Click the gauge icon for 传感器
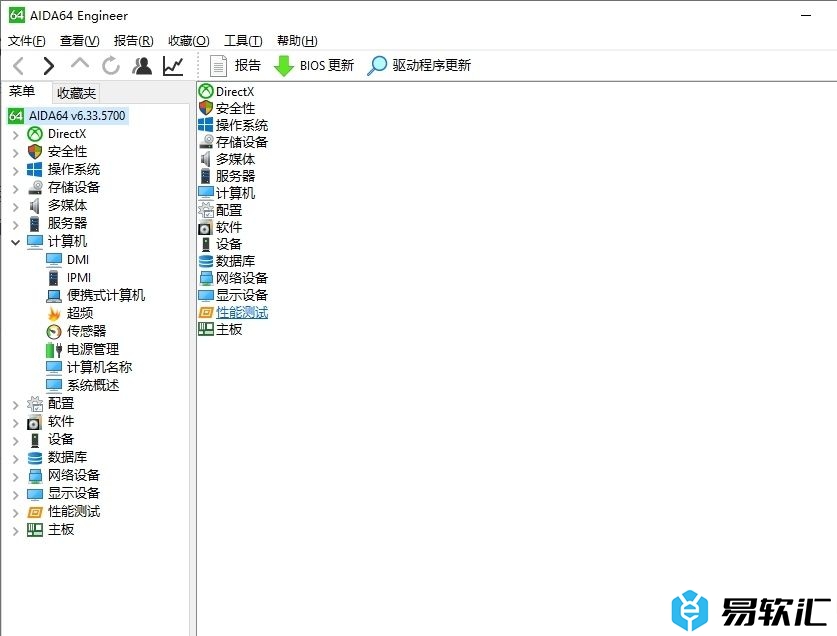Viewport: 837px width, 636px height. [x=53, y=332]
